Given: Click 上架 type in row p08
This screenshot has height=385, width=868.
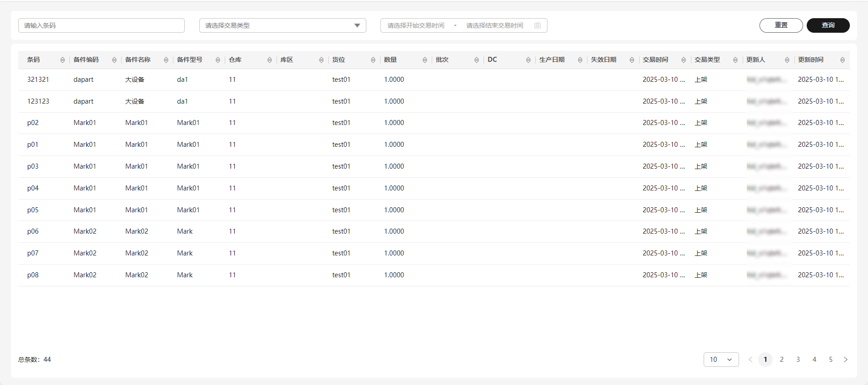Looking at the screenshot, I should 701,275.
